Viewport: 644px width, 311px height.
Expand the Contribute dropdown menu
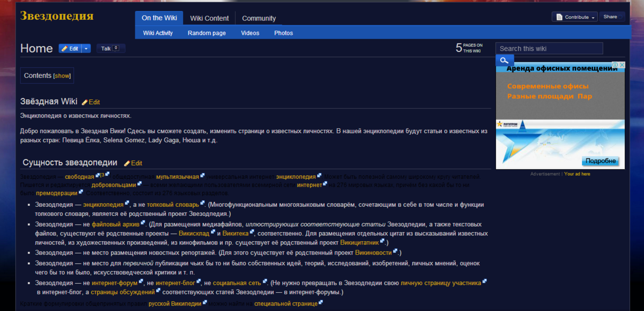[593, 17]
